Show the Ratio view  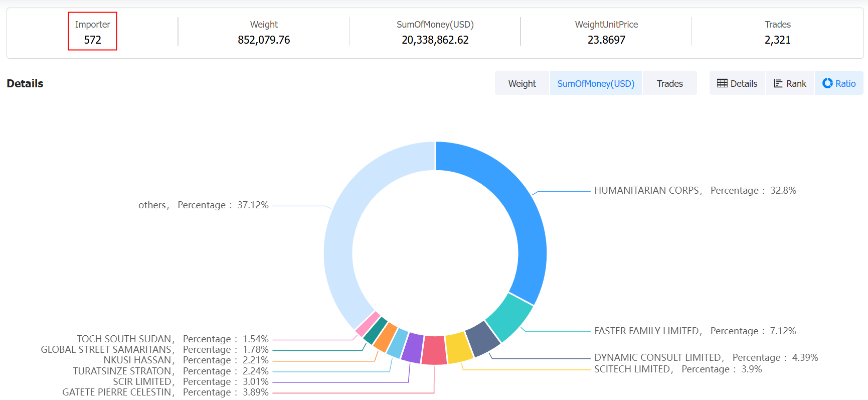click(x=839, y=83)
